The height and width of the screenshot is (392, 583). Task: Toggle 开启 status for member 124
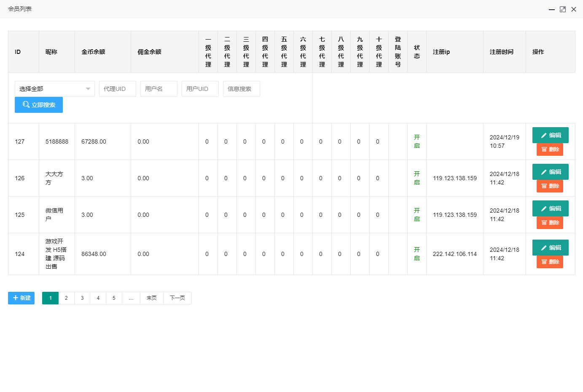[x=416, y=254]
